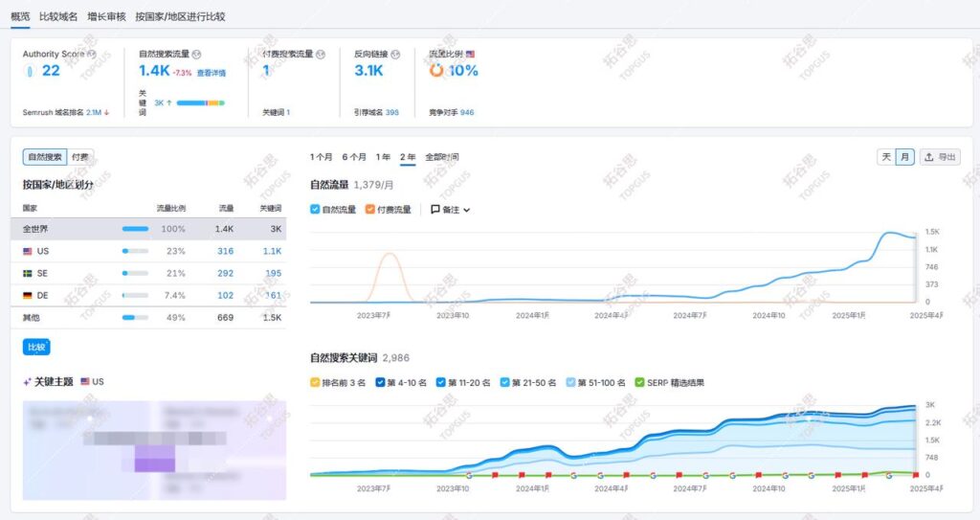The image size is (980, 520).
Task: Switch to the 比较域名 tab
Action: coord(58,16)
